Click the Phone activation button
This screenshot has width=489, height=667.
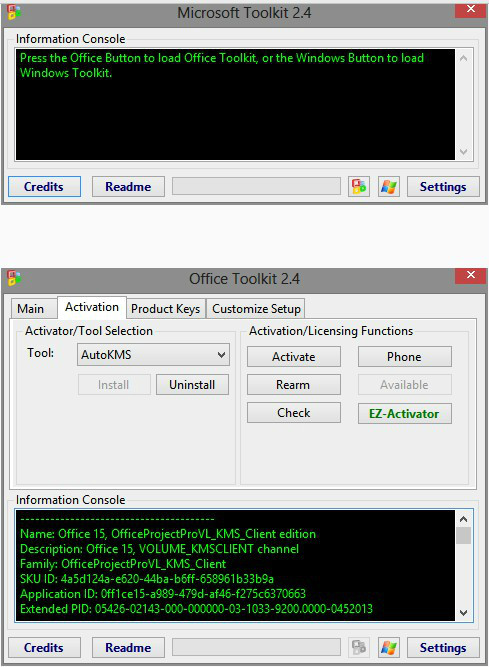tap(404, 356)
